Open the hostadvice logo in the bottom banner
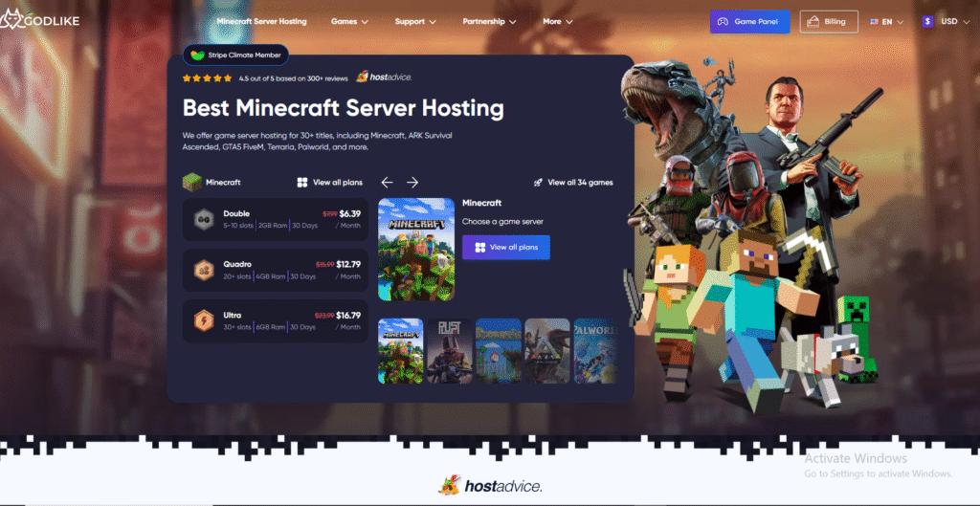The image size is (980, 506). [x=490, y=486]
